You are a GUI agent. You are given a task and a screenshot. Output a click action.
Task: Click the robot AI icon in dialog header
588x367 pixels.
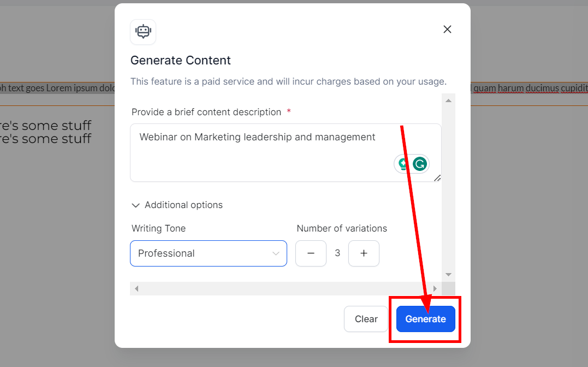point(143,32)
